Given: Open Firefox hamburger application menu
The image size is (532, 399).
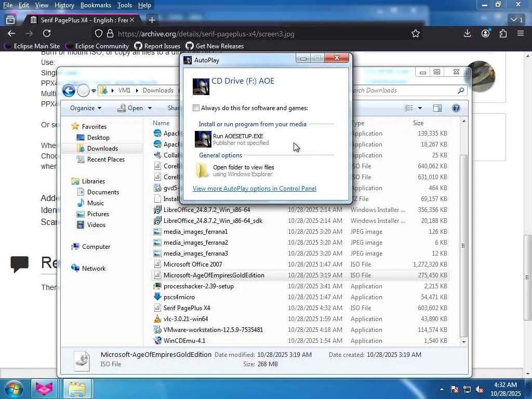Looking at the screenshot, I should (x=521, y=33).
